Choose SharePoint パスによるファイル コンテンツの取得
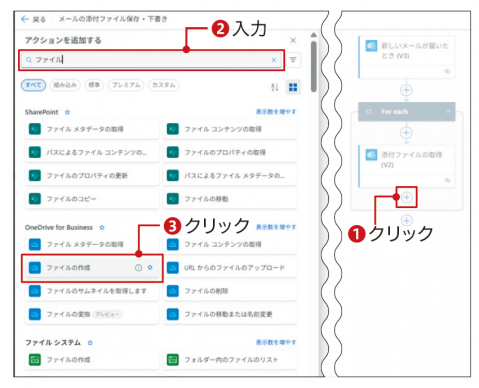The width and height of the screenshot is (479, 388). click(92, 153)
